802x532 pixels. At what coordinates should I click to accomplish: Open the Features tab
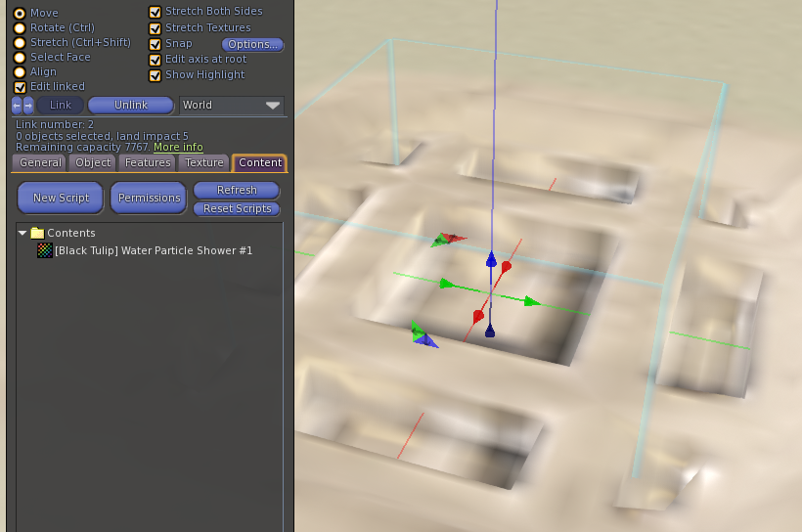click(x=148, y=162)
